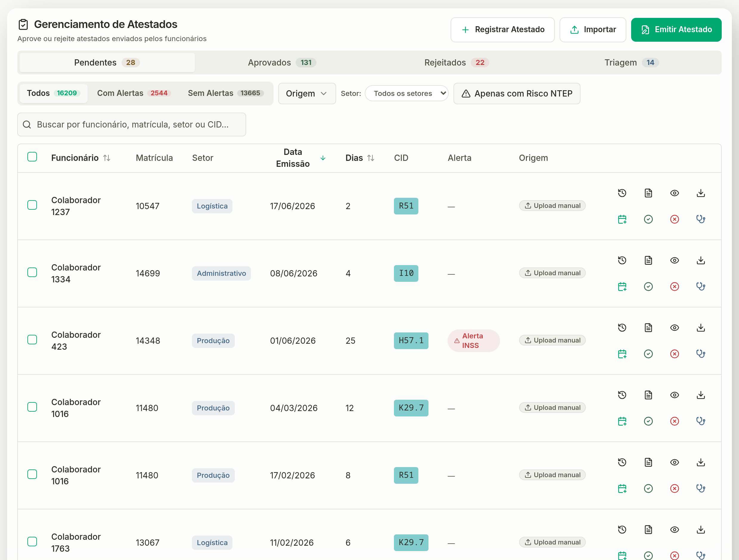Click the green Emitir Atestado button
Image resolution: width=739 pixels, height=560 pixels.
676,30
